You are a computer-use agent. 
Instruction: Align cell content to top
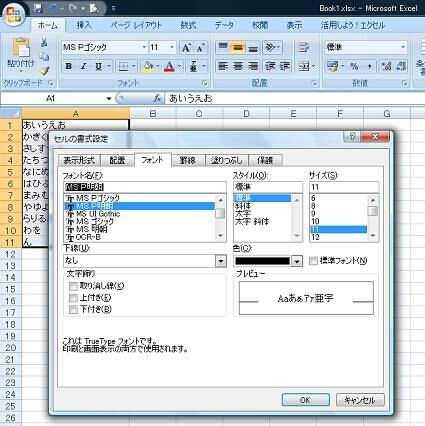point(222,48)
